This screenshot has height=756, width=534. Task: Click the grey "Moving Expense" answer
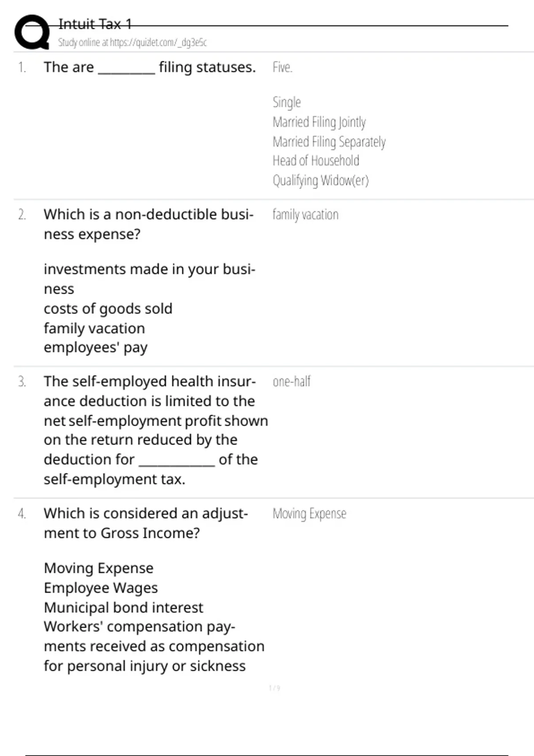click(x=309, y=514)
